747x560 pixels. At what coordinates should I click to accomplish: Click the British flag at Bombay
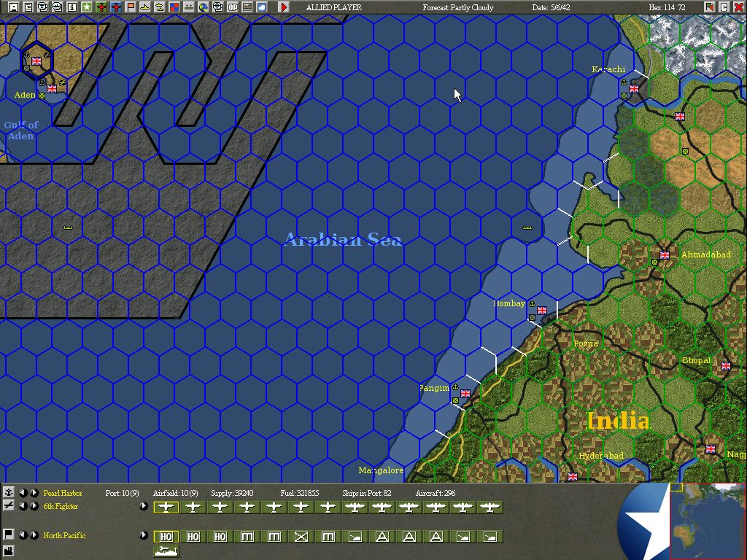(x=542, y=311)
